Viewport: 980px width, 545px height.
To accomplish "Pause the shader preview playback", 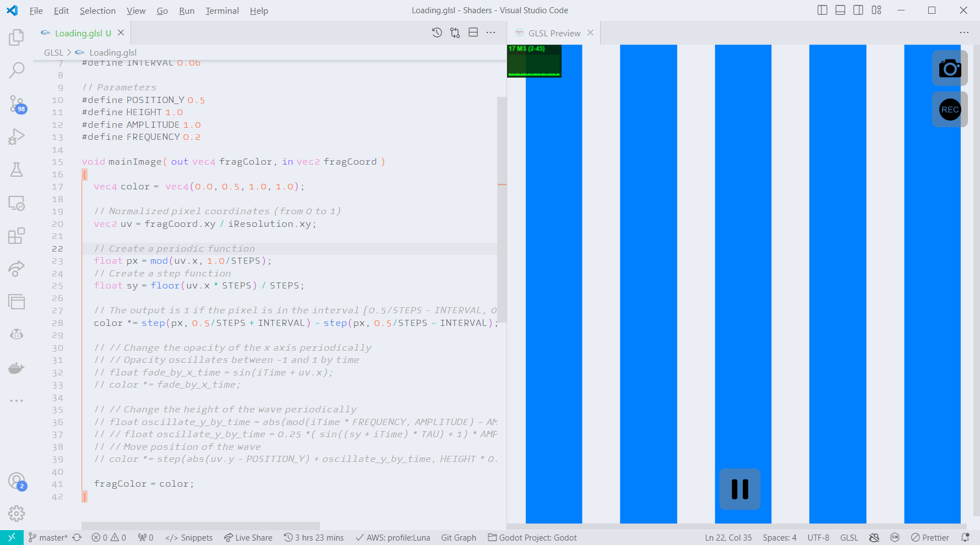I will click(740, 489).
